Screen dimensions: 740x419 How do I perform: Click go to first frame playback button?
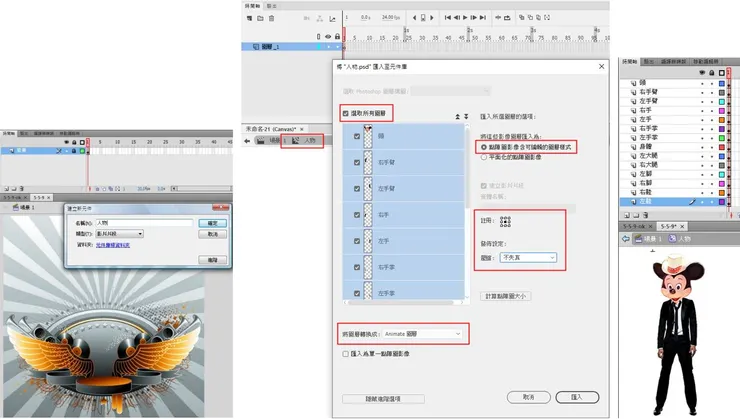coord(447,17)
